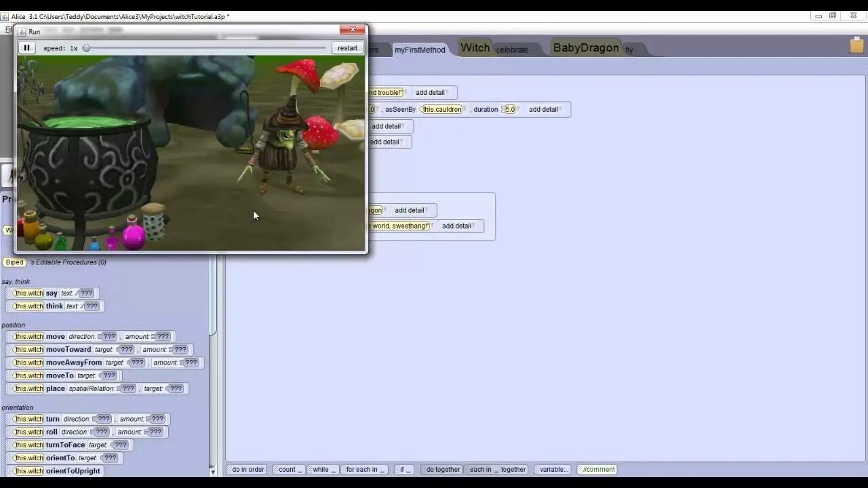Pause the running animation

click(x=26, y=48)
